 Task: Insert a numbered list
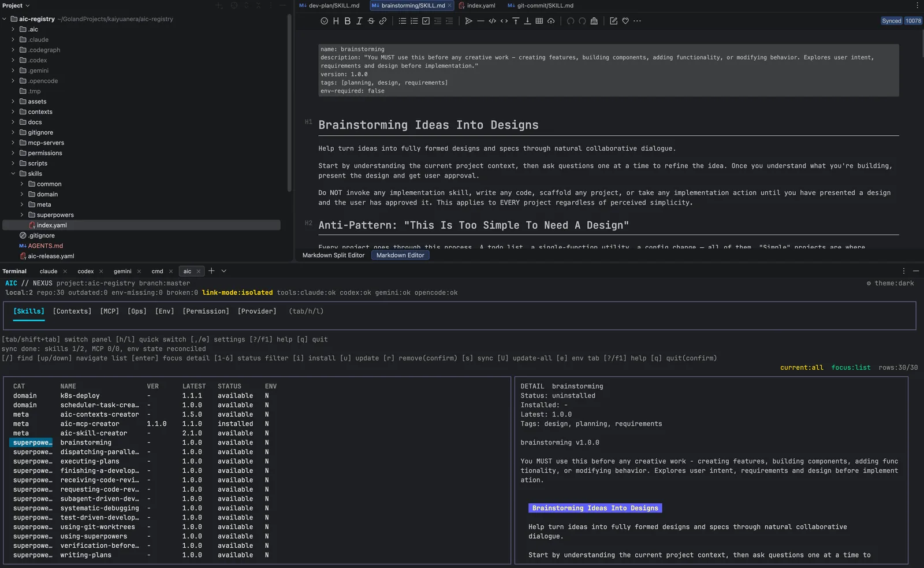coord(414,21)
